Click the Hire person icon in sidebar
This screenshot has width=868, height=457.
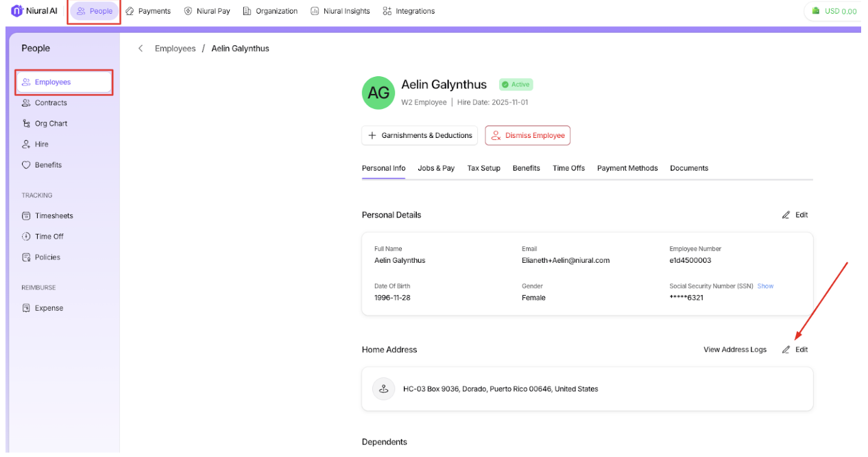26,144
